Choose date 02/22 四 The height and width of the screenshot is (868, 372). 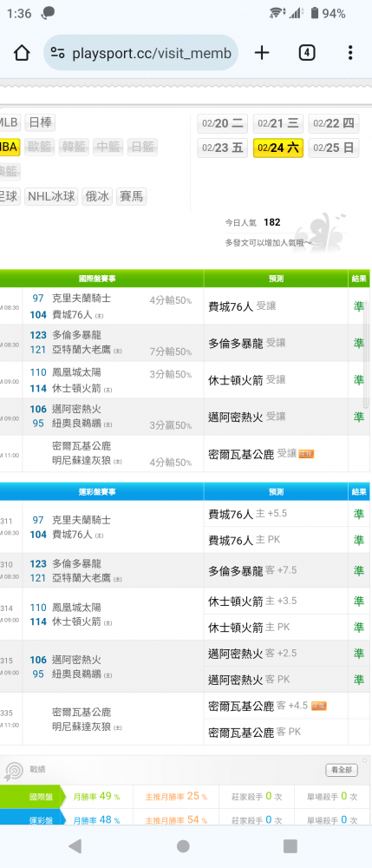pos(333,123)
